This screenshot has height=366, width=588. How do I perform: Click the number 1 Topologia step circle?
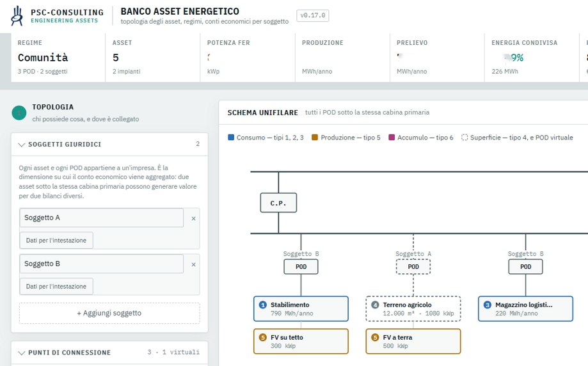(x=19, y=113)
